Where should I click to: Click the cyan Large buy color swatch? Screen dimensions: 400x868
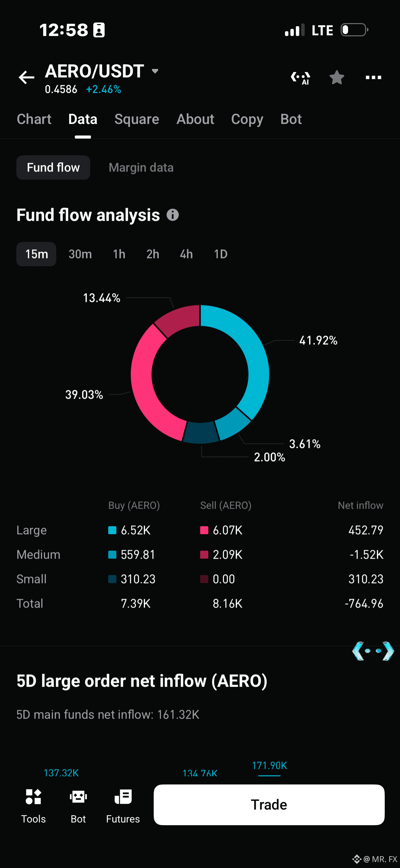[x=112, y=530]
